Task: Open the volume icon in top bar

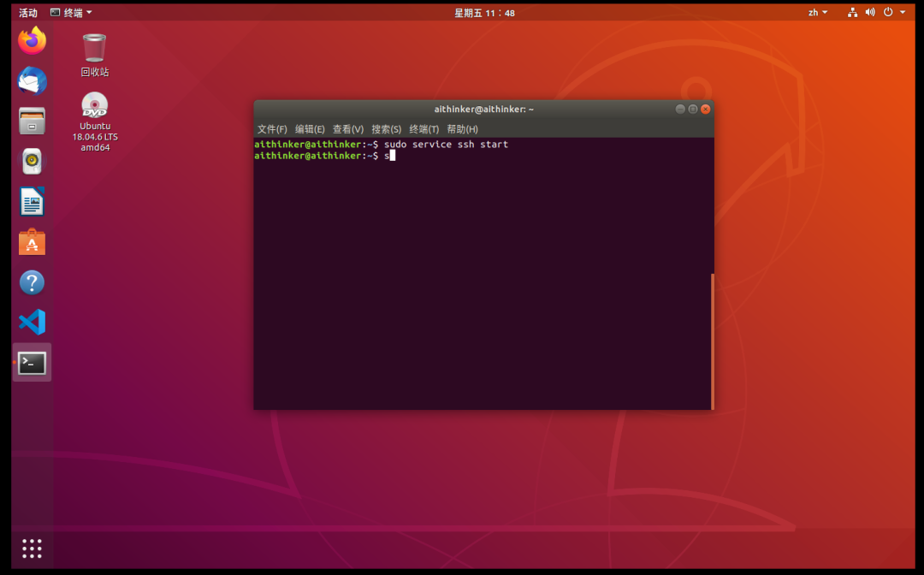Action: coord(870,12)
